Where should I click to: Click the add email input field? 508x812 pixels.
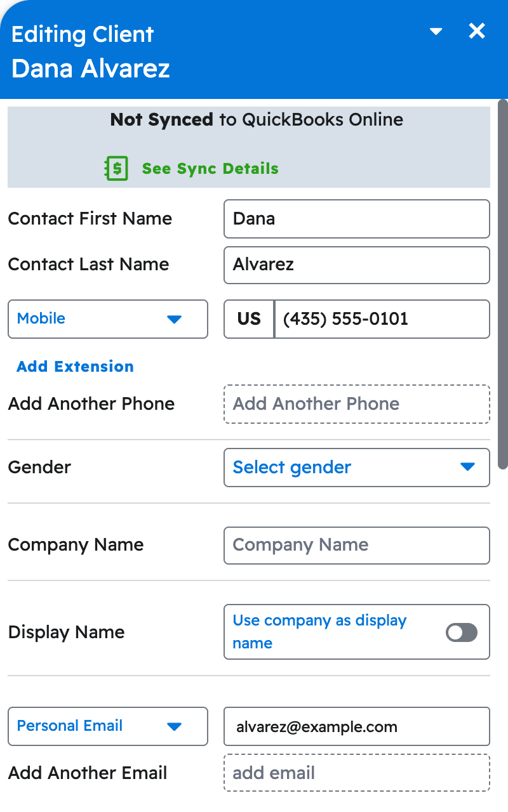pyautogui.click(x=357, y=773)
